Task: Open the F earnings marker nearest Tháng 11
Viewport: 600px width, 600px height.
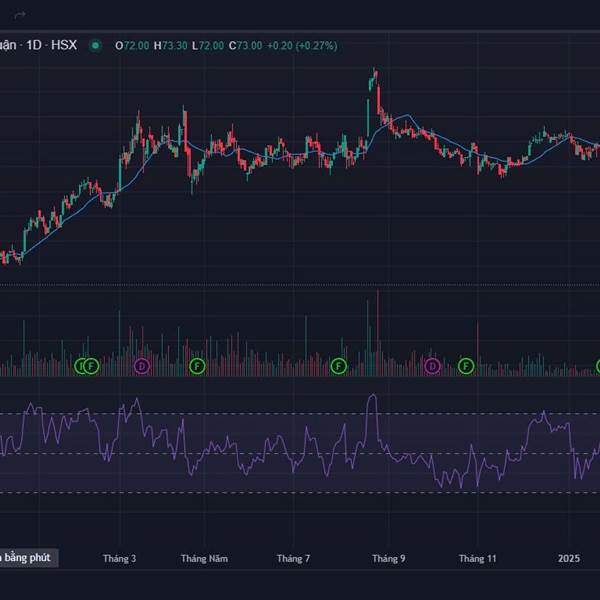Action: [x=466, y=366]
